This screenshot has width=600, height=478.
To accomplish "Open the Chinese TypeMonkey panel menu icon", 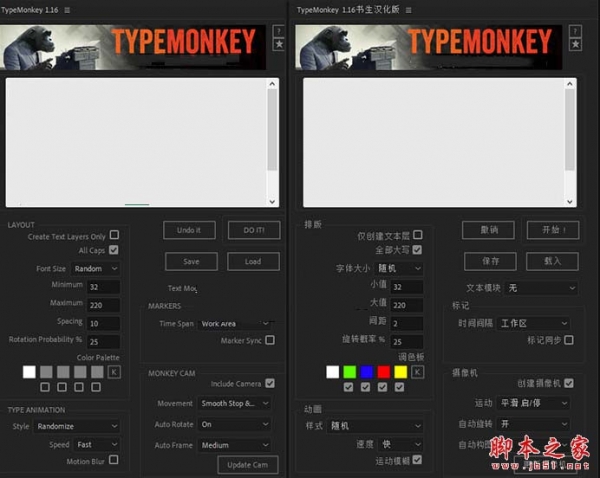I will tap(409, 10).
